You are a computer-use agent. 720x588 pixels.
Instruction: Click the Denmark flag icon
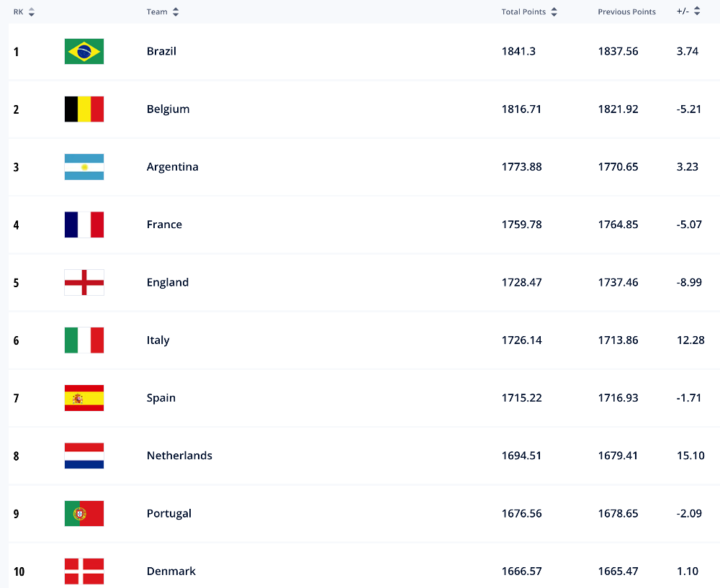tap(84, 571)
